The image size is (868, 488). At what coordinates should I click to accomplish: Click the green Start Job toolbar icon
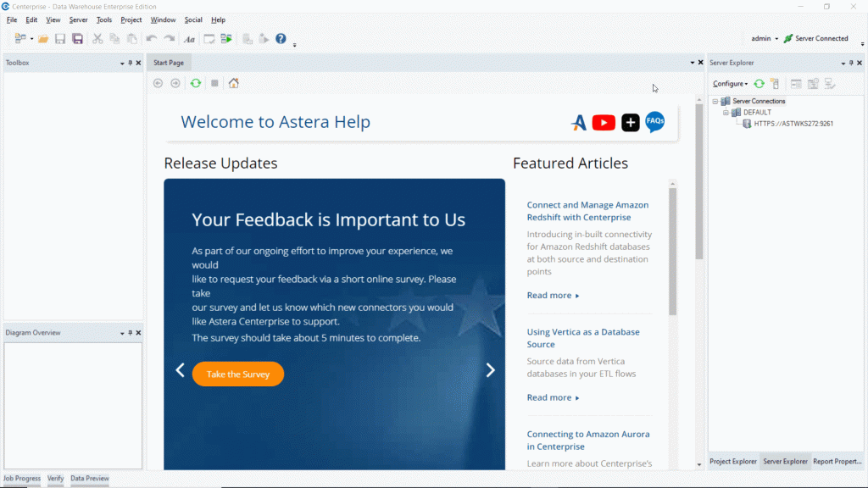[x=226, y=39]
